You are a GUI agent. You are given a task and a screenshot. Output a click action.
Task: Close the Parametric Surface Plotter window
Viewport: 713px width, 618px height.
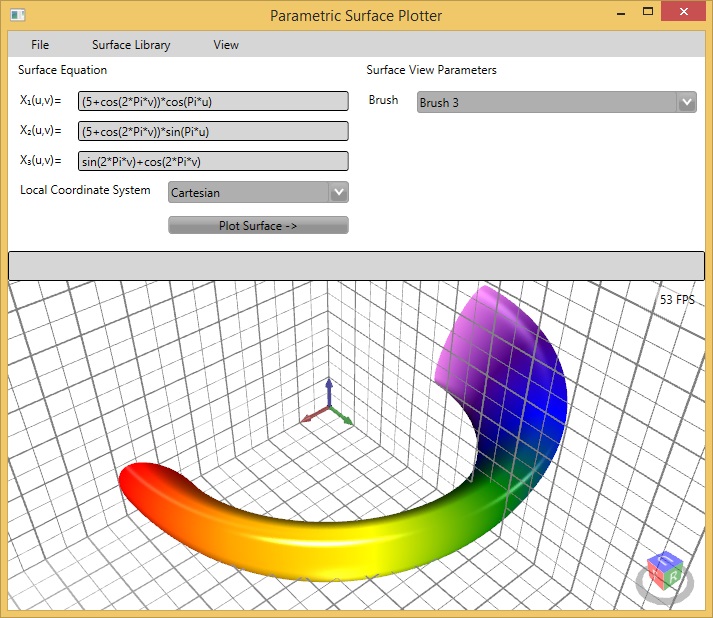pos(683,12)
